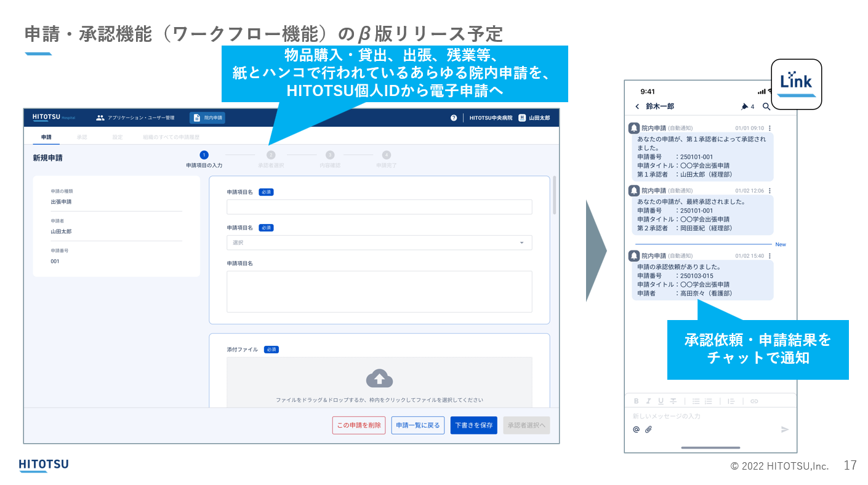This screenshot has width=868, height=485.
Task: Click the 出張申請 type value
Action: (x=61, y=201)
